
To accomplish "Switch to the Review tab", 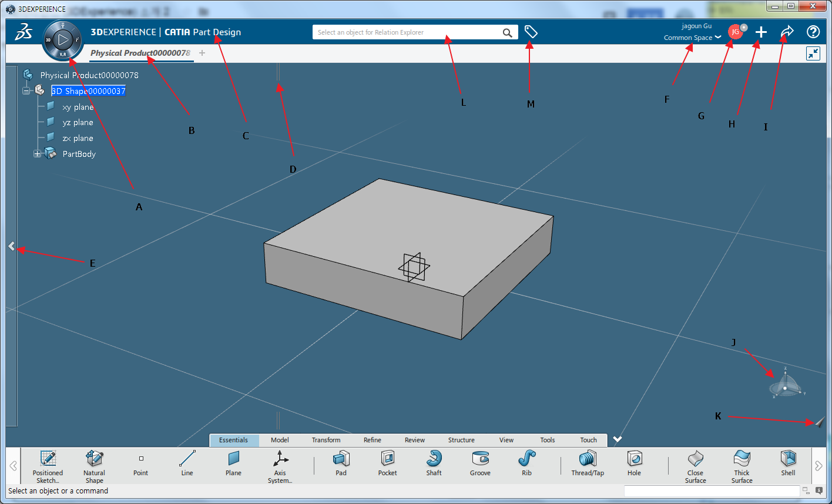I will tap(415, 440).
